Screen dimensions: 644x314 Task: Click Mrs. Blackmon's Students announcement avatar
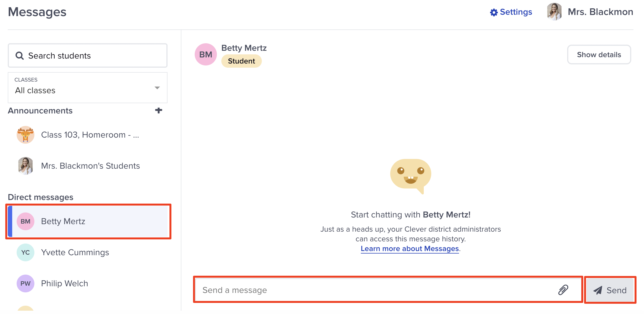(25, 166)
